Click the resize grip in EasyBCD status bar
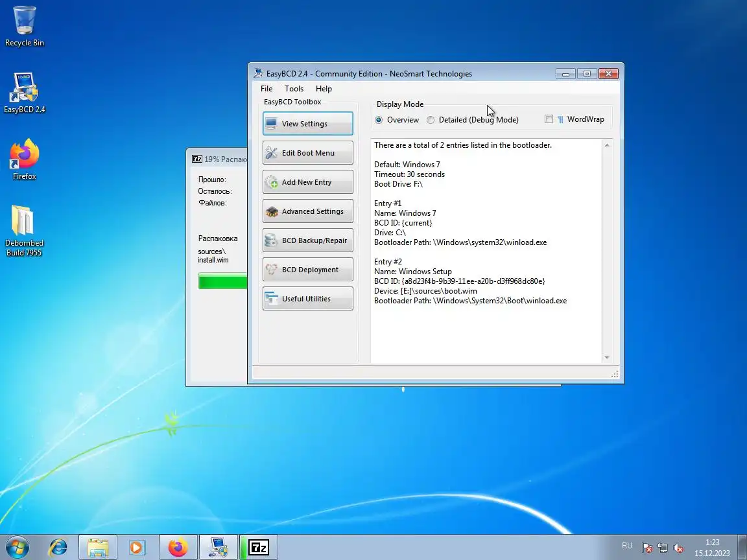The width and height of the screenshot is (747, 560). [615, 374]
